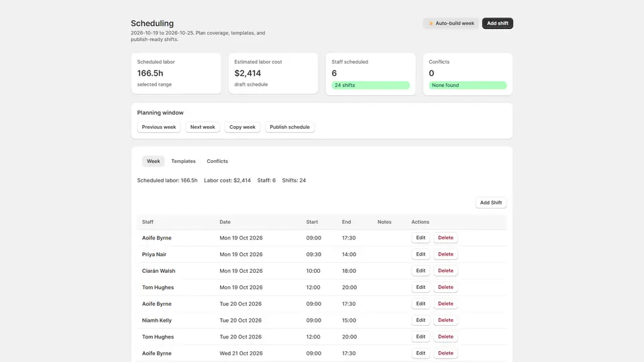Click Publish schedule button

(x=290, y=127)
